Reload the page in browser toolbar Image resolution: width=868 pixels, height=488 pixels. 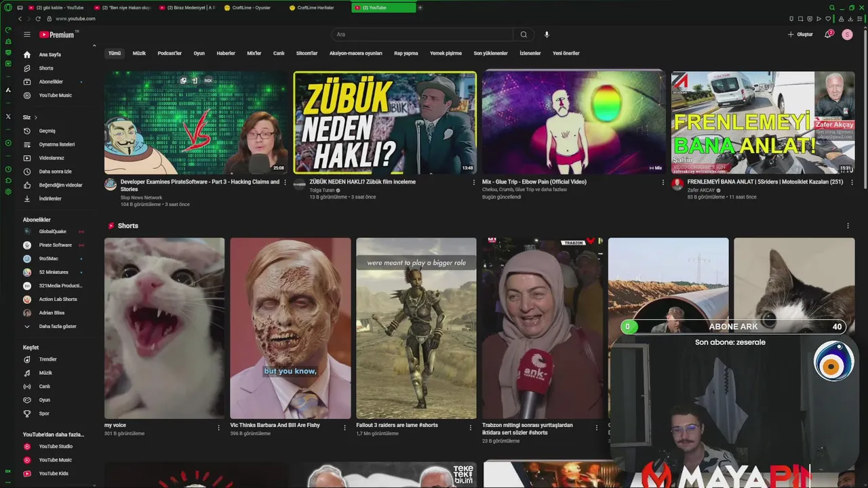pyautogui.click(x=38, y=19)
